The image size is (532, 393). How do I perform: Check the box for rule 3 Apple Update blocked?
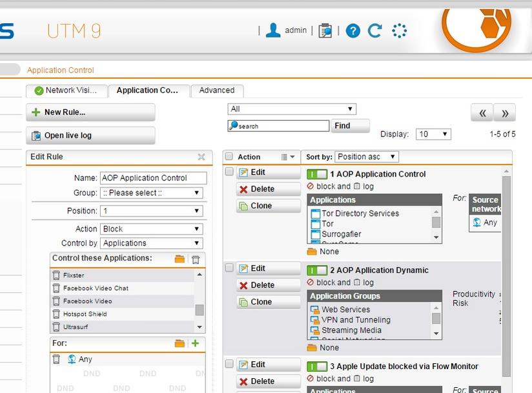tap(229, 364)
